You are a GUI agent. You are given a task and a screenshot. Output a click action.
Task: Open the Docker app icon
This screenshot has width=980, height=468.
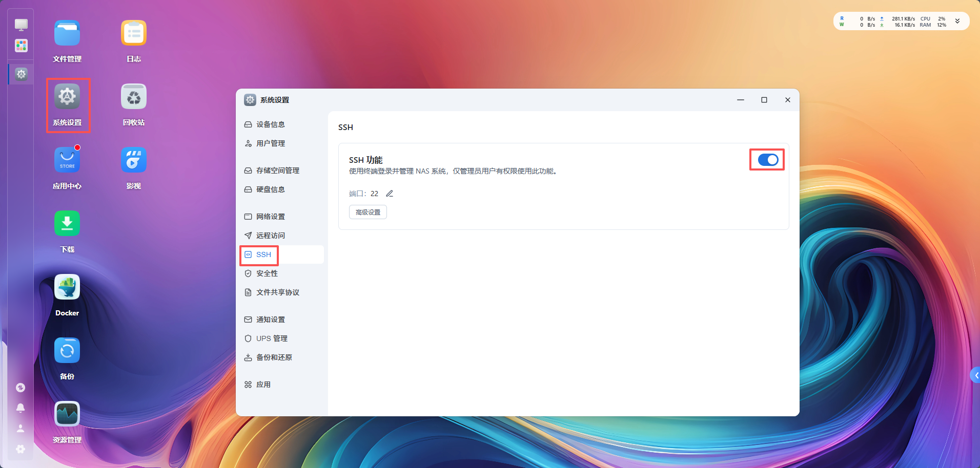coord(67,287)
